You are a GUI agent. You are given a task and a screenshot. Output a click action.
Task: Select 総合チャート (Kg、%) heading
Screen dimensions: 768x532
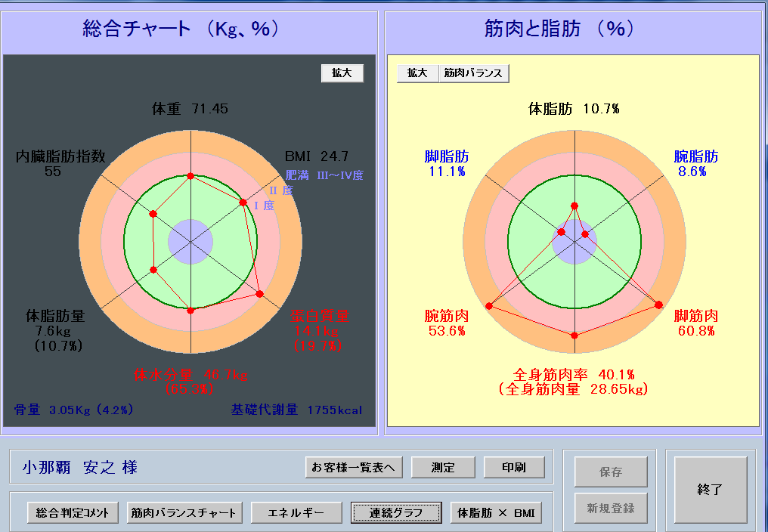[x=180, y=29]
